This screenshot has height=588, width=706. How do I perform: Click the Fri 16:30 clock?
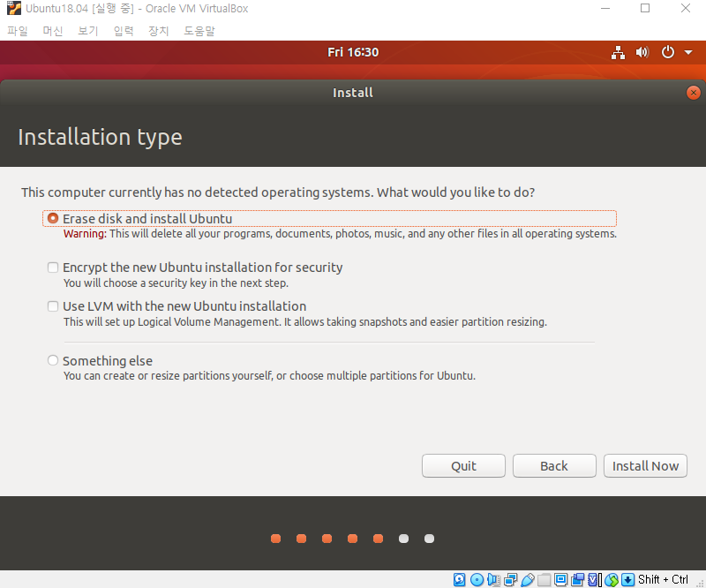353,52
